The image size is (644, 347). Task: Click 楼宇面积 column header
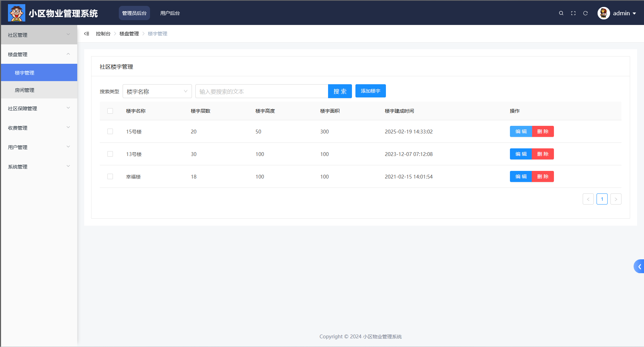[x=330, y=111]
